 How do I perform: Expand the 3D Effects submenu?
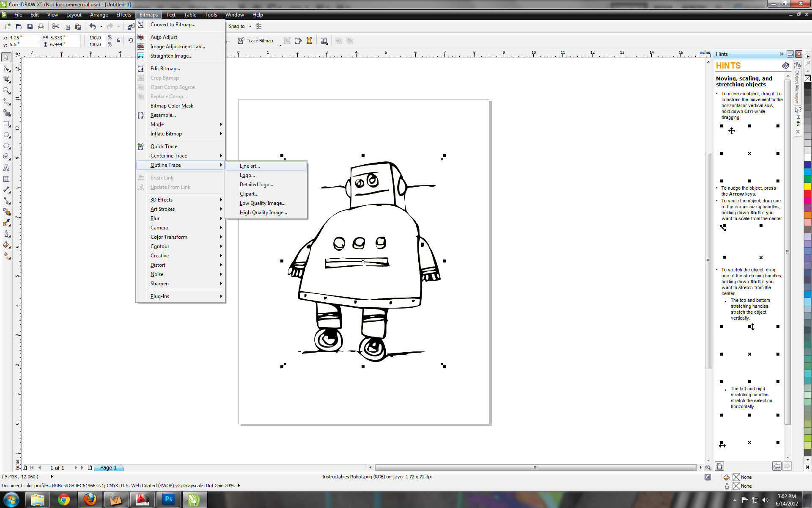(181, 200)
